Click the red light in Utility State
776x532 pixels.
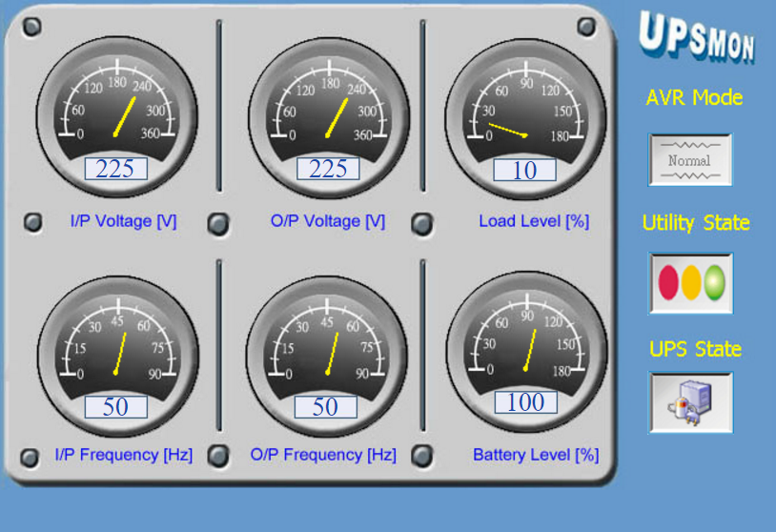point(668,282)
